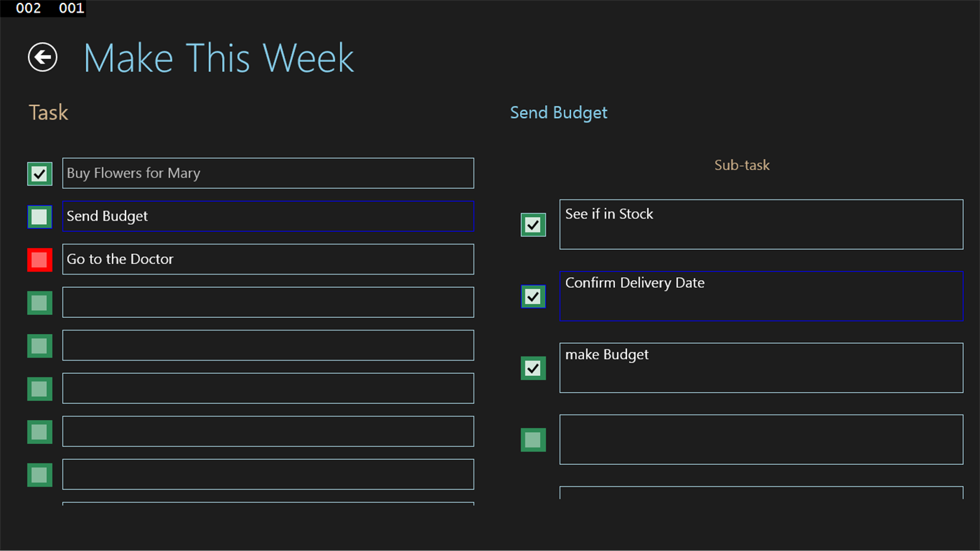Click the 'Go to the Doctor' text field

tap(268, 259)
